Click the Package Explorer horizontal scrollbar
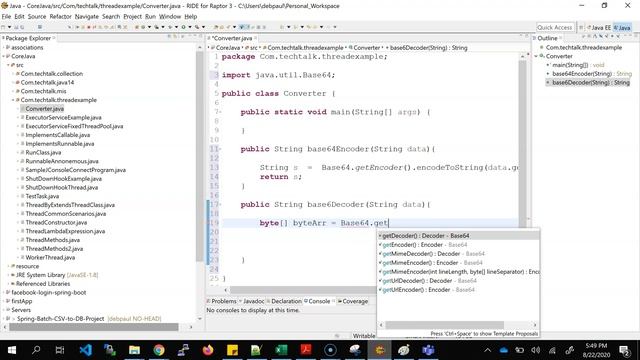640x360 pixels. pos(94,327)
